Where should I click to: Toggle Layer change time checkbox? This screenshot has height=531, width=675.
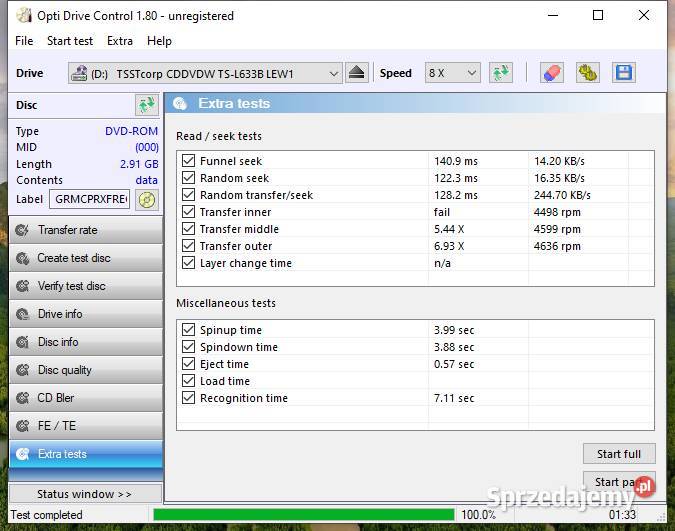coord(188,263)
